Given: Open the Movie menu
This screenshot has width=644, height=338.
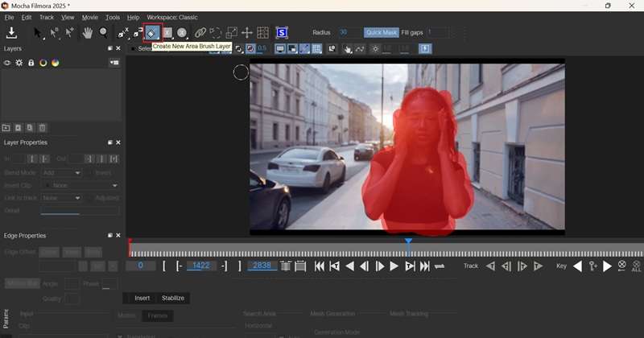Looking at the screenshot, I should point(89,17).
